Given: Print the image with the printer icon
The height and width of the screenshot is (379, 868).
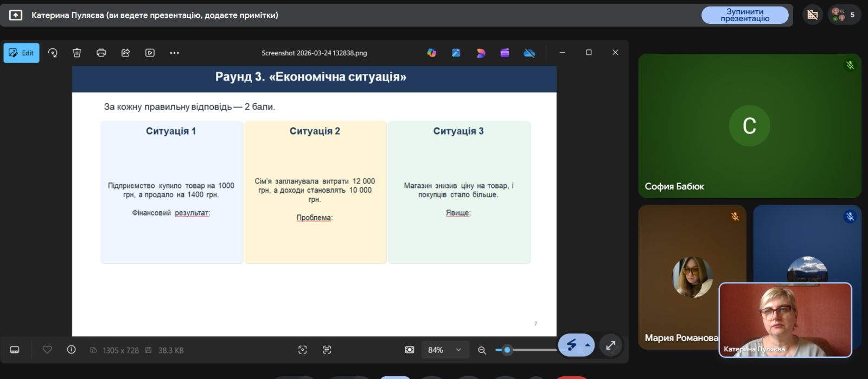Looking at the screenshot, I should click(101, 53).
